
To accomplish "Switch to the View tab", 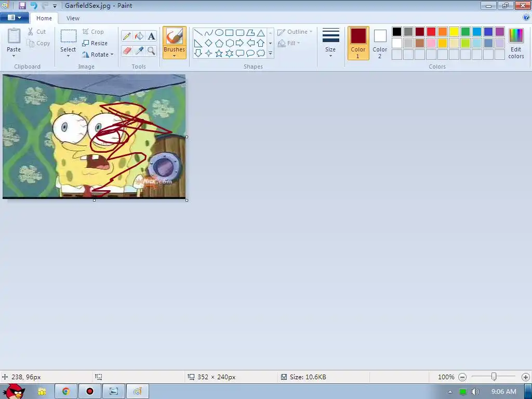I will coord(73,18).
